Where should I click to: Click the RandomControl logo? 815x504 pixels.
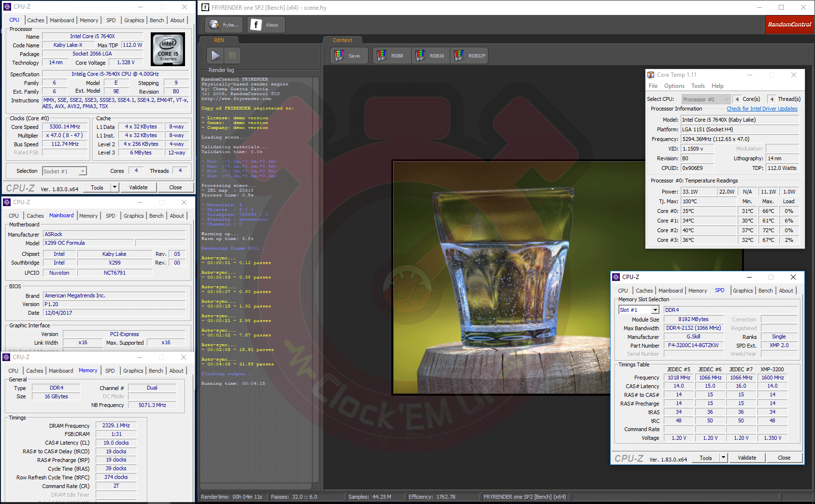click(789, 25)
